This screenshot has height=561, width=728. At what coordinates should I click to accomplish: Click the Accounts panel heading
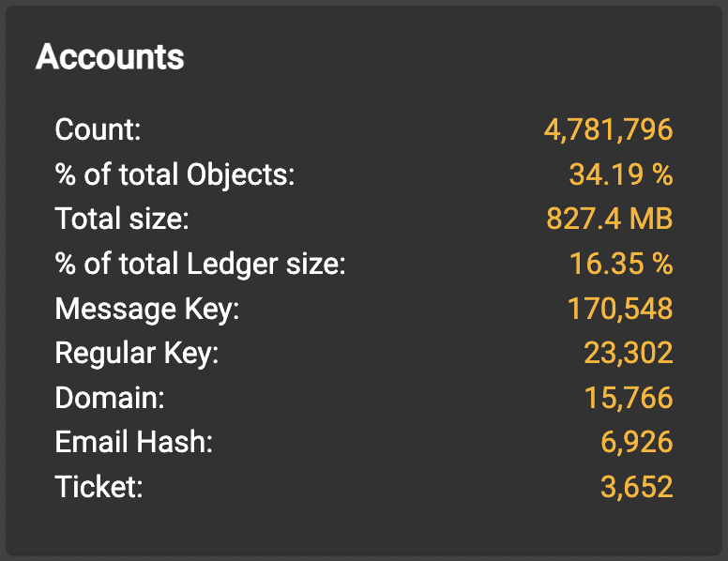coord(110,58)
